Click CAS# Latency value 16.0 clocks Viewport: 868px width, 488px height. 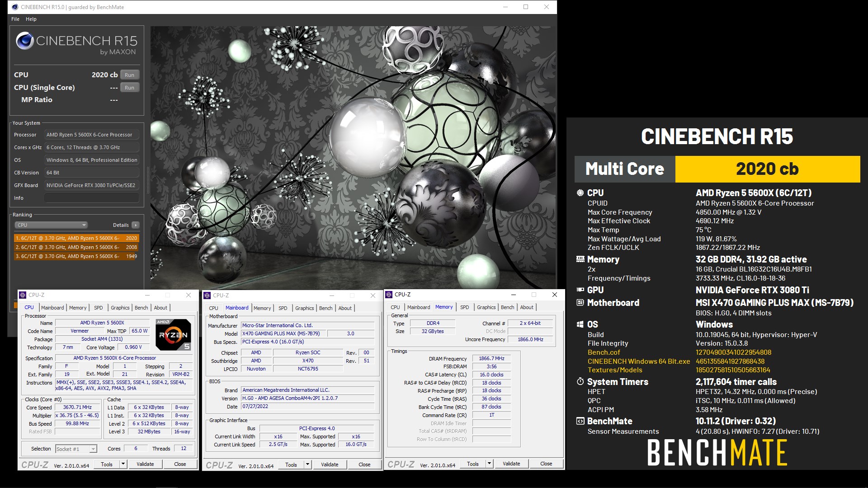[x=491, y=375]
